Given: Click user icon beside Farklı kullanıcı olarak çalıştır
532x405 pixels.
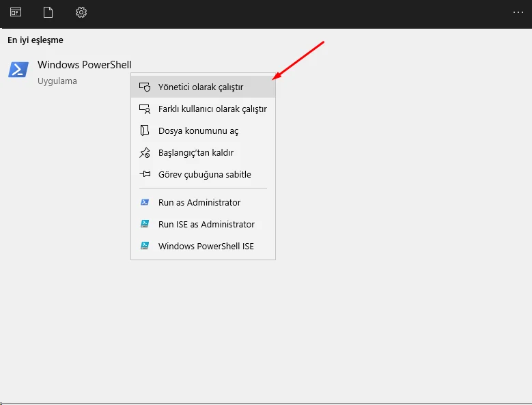Looking at the screenshot, I should pos(145,109).
